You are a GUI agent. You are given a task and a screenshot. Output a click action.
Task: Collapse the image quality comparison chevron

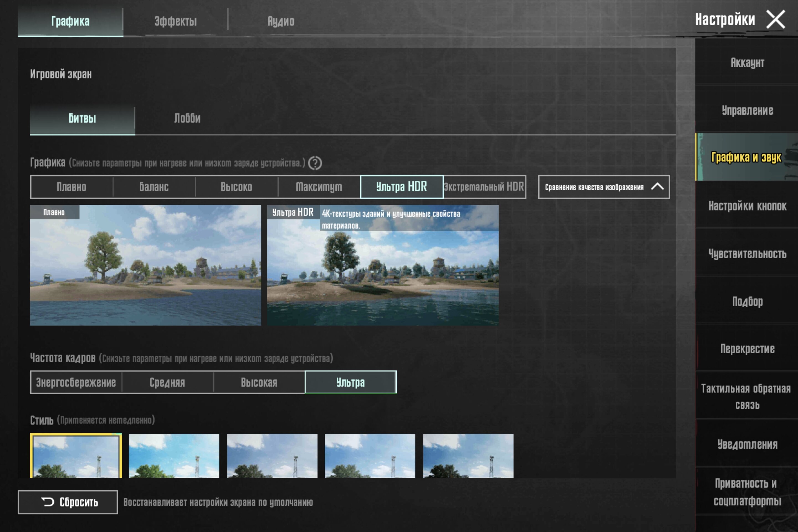click(x=657, y=186)
